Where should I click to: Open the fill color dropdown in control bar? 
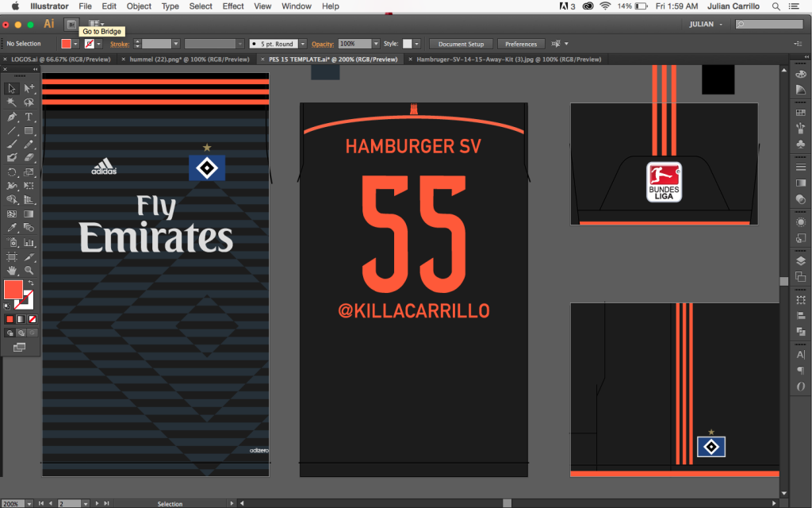click(x=75, y=44)
